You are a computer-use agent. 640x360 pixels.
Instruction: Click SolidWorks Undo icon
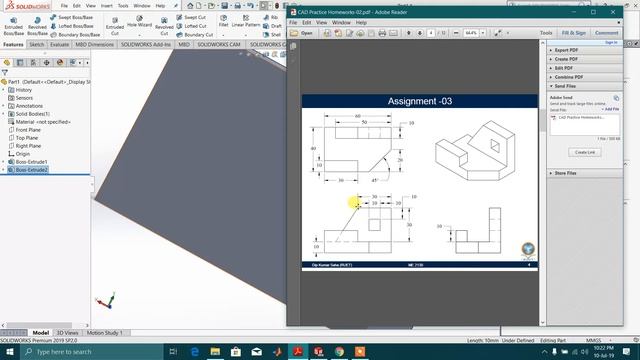[250, 6]
